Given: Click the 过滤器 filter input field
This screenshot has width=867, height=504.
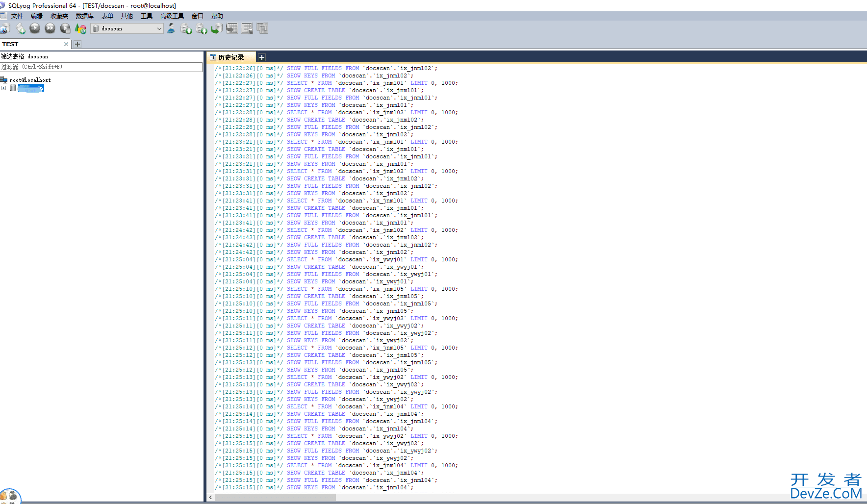Looking at the screenshot, I should tap(101, 67).
